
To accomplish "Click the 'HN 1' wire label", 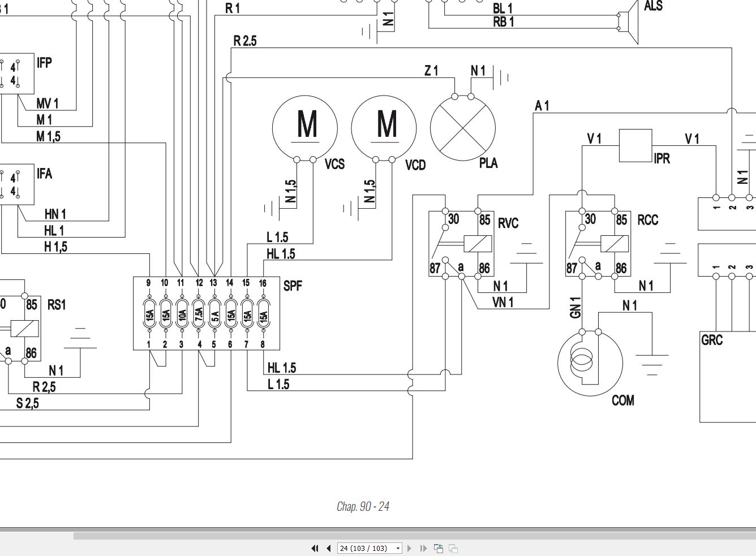I will (x=55, y=214).
